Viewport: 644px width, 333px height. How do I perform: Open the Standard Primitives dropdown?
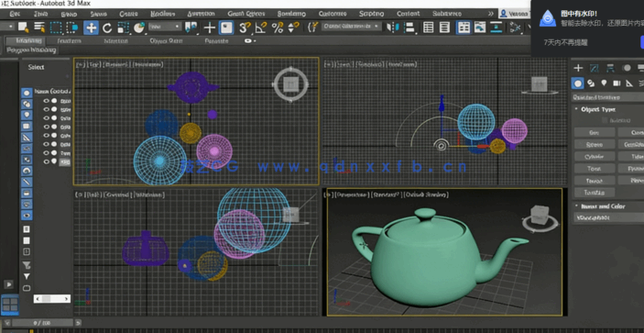click(x=608, y=97)
